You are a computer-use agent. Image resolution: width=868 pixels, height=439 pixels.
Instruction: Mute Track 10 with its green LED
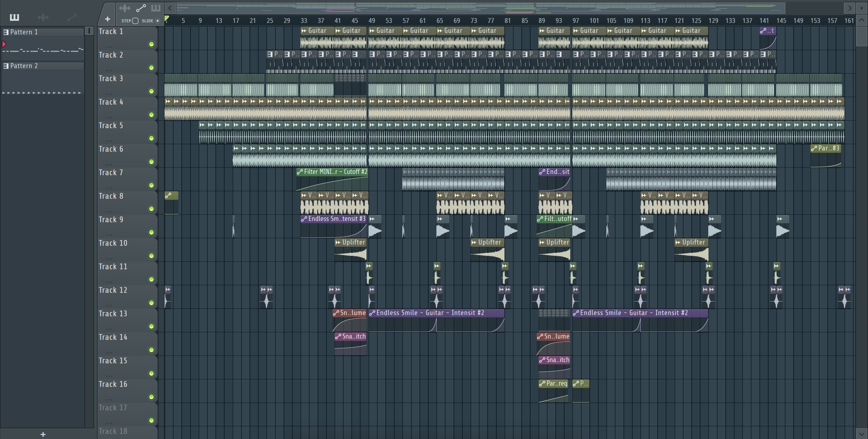152,256
